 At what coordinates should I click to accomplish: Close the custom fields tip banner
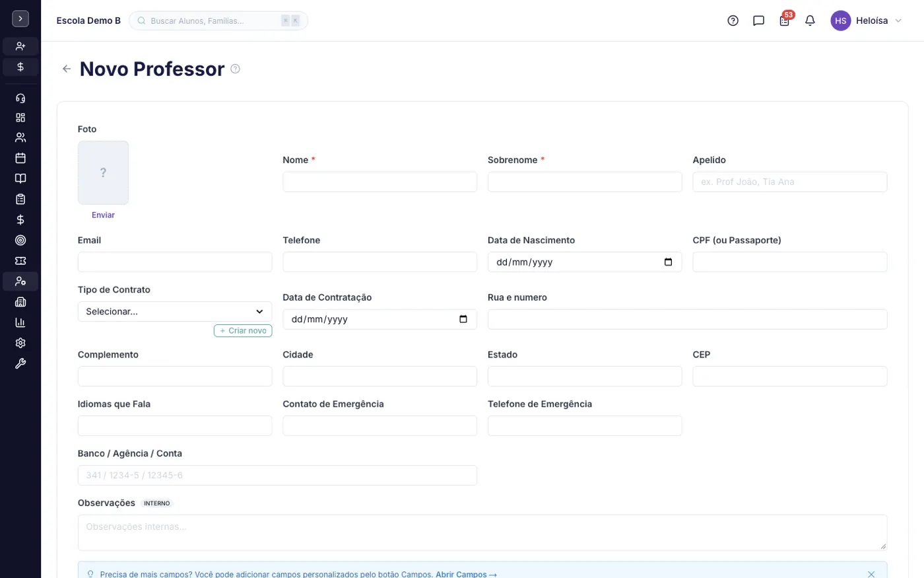pyautogui.click(x=871, y=574)
